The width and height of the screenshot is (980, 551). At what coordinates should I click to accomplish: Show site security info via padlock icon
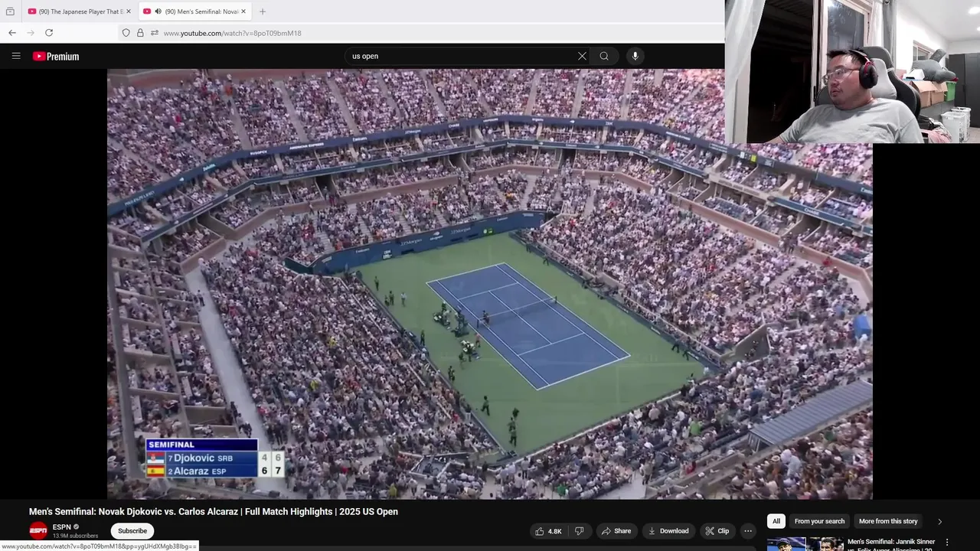pos(140,33)
